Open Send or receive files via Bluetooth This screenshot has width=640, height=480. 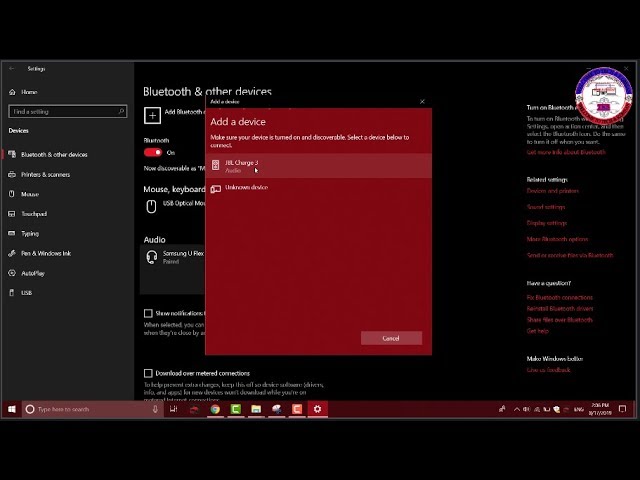[570, 256]
